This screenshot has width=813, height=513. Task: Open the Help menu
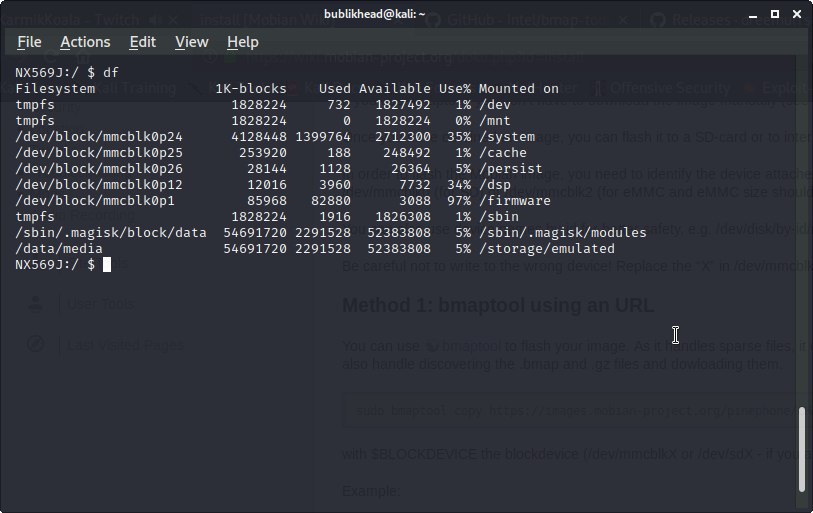click(x=243, y=42)
